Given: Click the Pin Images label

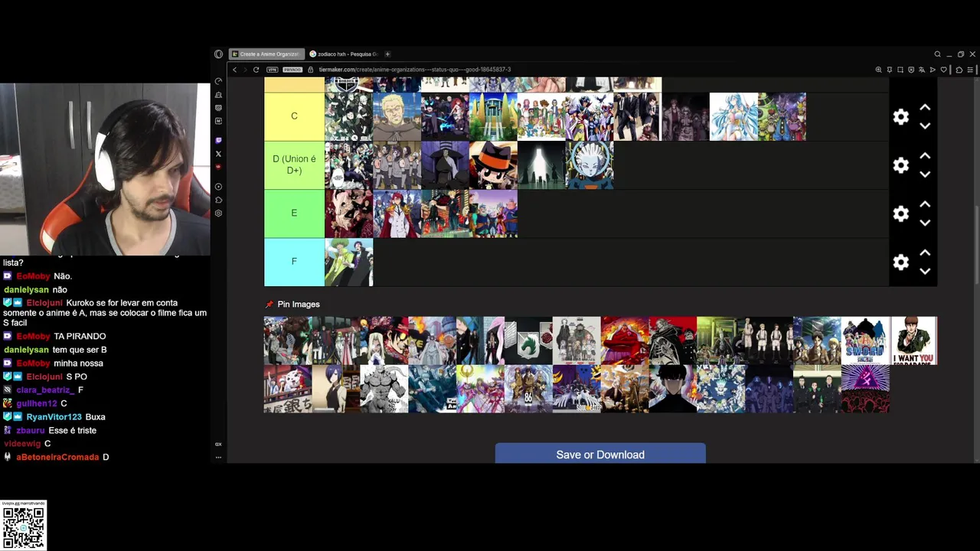Looking at the screenshot, I should pos(299,305).
